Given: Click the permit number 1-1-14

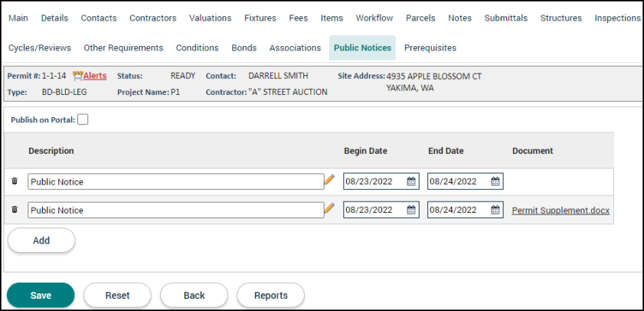Looking at the screenshot, I should point(54,76).
